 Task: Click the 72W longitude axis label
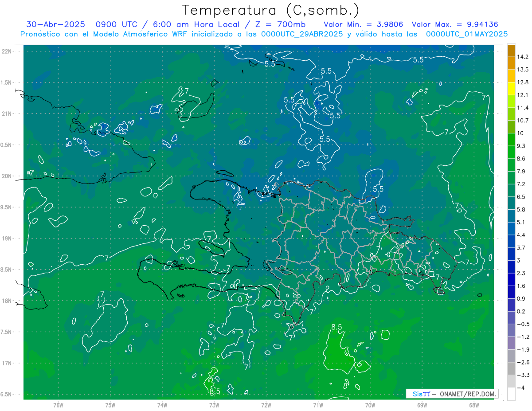click(x=266, y=405)
